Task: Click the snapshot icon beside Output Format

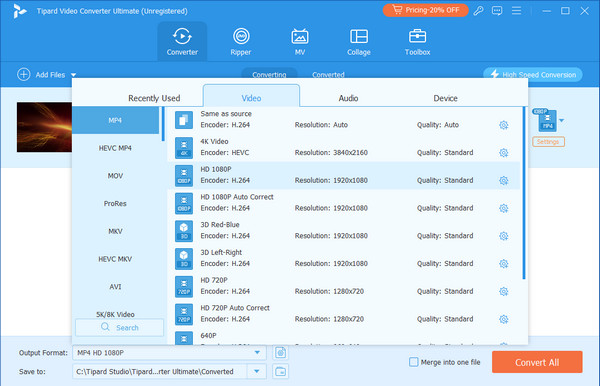Action: pos(280,352)
